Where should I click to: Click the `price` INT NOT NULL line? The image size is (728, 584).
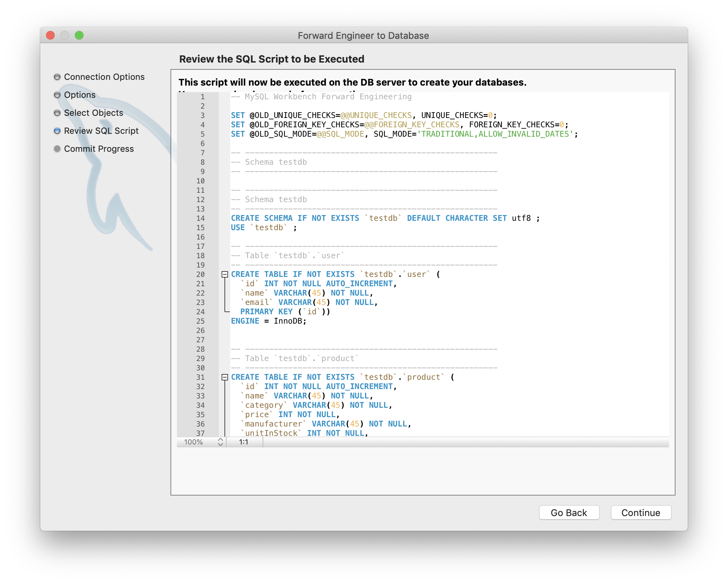pos(290,415)
